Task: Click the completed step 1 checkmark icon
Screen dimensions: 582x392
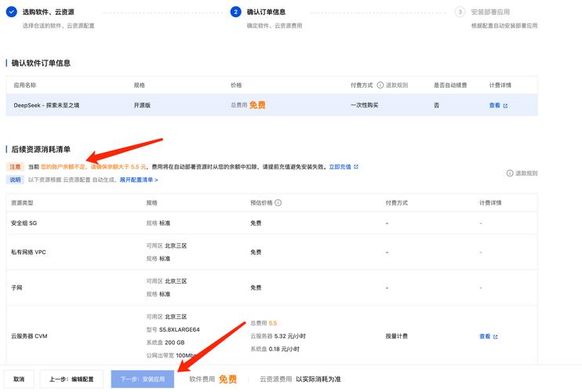Action: (12, 12)
